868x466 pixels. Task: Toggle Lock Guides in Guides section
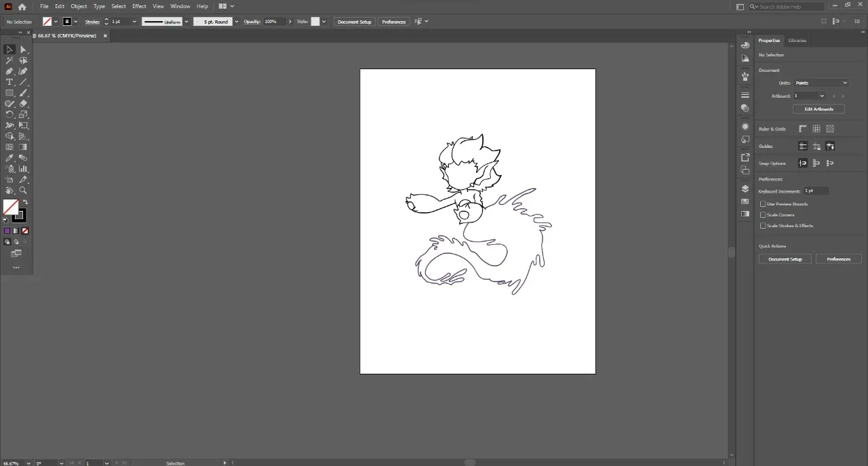click(x=816, y=147)
